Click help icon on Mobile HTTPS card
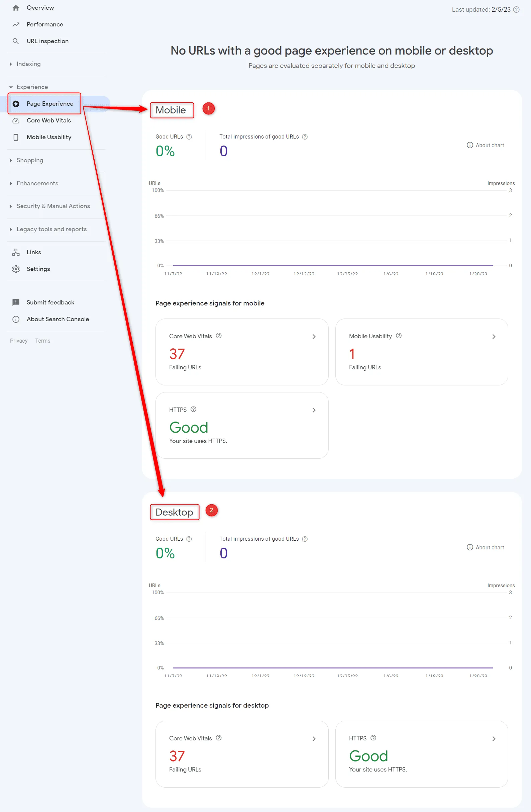Screen dimensions: 531x812 [193, 410]
